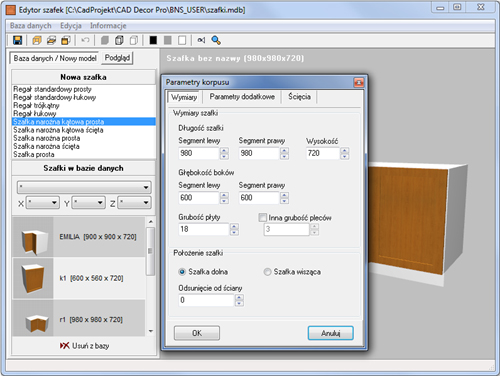Click the Głębokość Segment prawy 600 field
Screen dimensions: 500x376
pos(259,198)
